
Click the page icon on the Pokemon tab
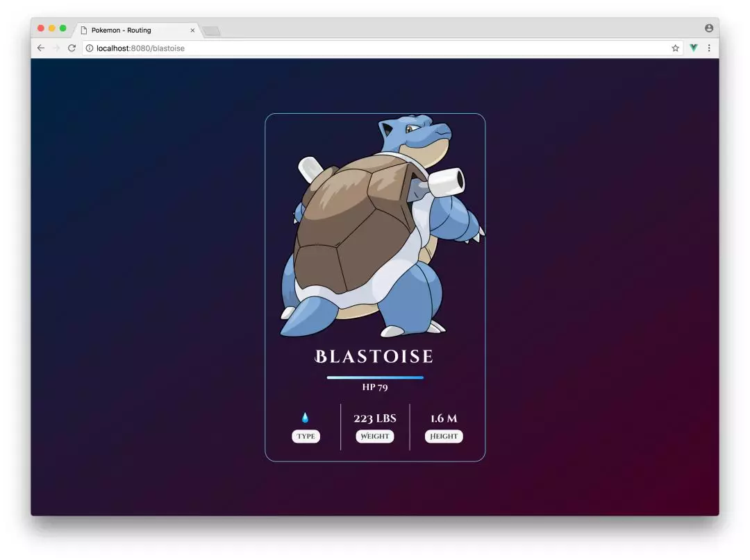[84, 30]
